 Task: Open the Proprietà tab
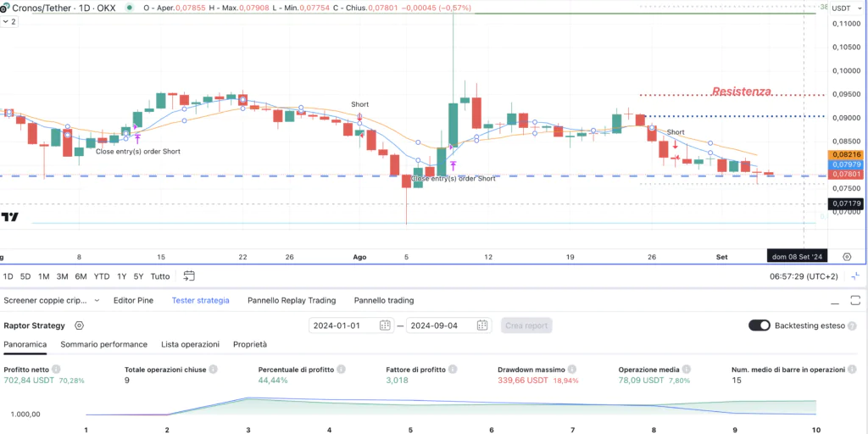250,344
